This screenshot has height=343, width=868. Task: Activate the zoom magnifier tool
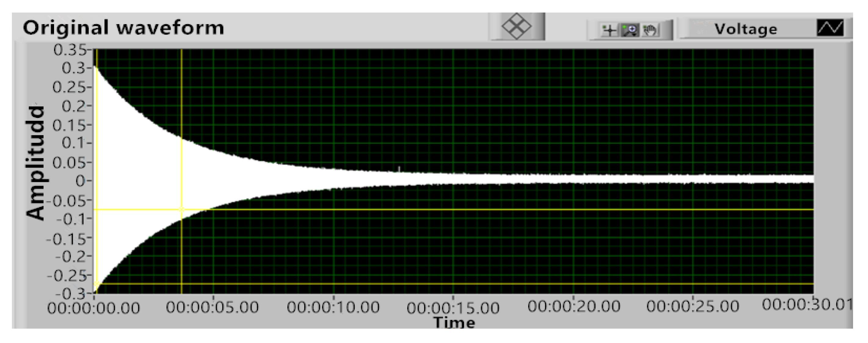[x=630, y=30]
